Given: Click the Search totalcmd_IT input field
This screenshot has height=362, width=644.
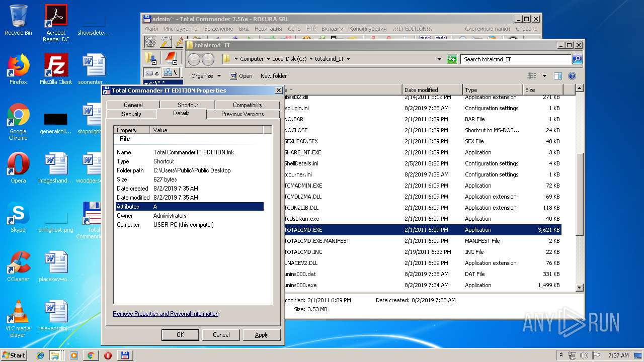Looking at the screenshot, I should [516, 59].
